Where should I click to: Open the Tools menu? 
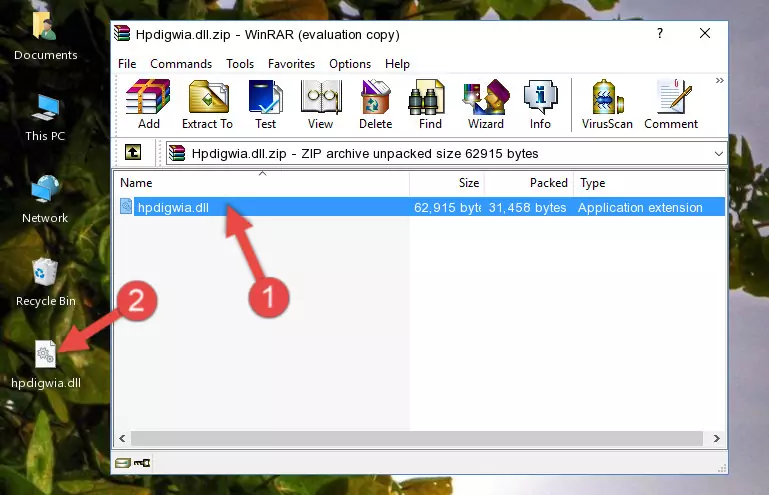click(240, 64)
